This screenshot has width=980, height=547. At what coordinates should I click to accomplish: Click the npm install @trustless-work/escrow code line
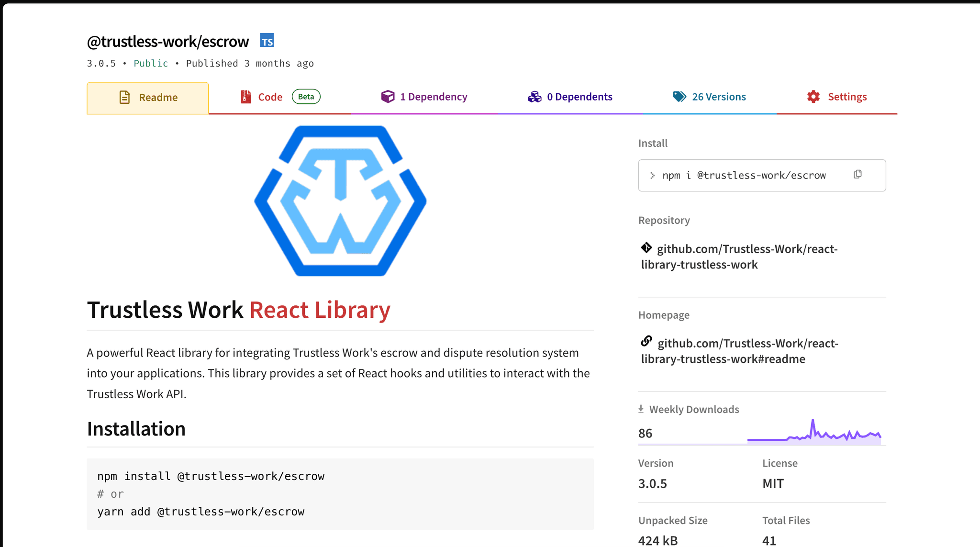click(211, 476)
